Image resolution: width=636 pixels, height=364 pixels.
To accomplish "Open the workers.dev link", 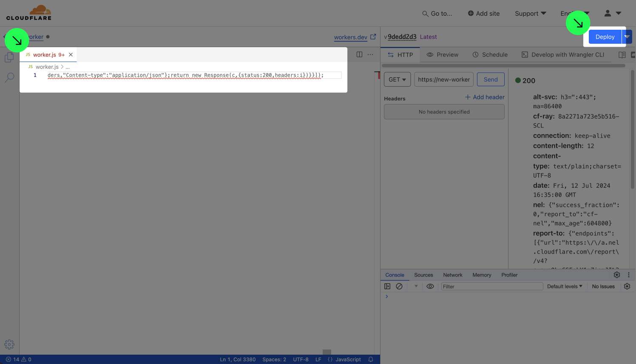I will tap(351, 37).
